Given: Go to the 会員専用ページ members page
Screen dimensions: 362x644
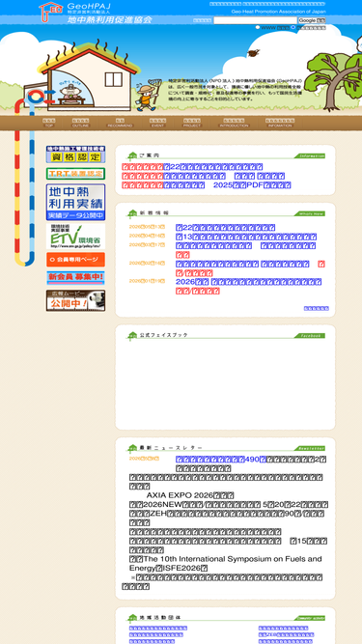Looking at the screenshot, I should [75, 260].
